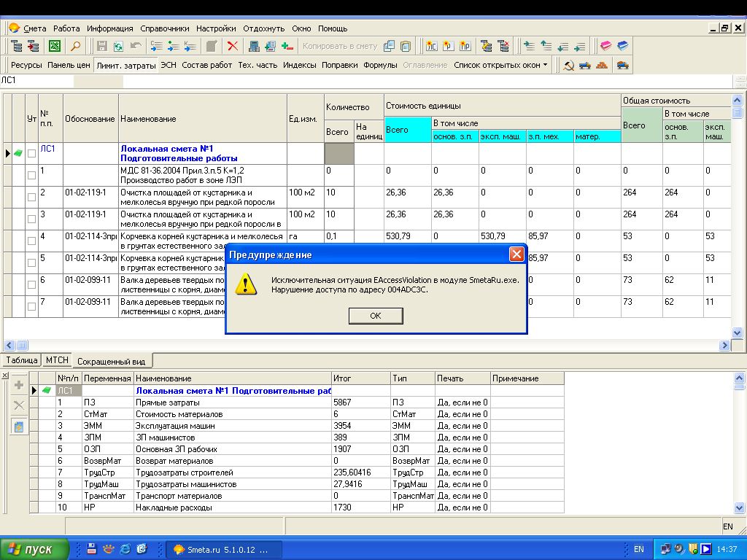Image resolution: width=747 pixels, height=560 pixels.
Task: Close the Предупреждение dialog with red X
Action: tap(516, 254)
